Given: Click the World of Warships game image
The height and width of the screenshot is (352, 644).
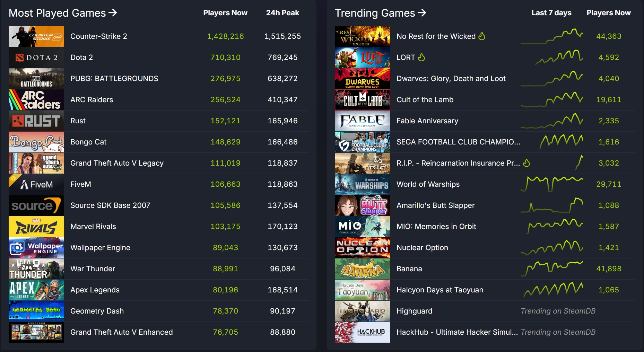Looking at the screenshot, I should pyautogui.click(x=363, y=184).
